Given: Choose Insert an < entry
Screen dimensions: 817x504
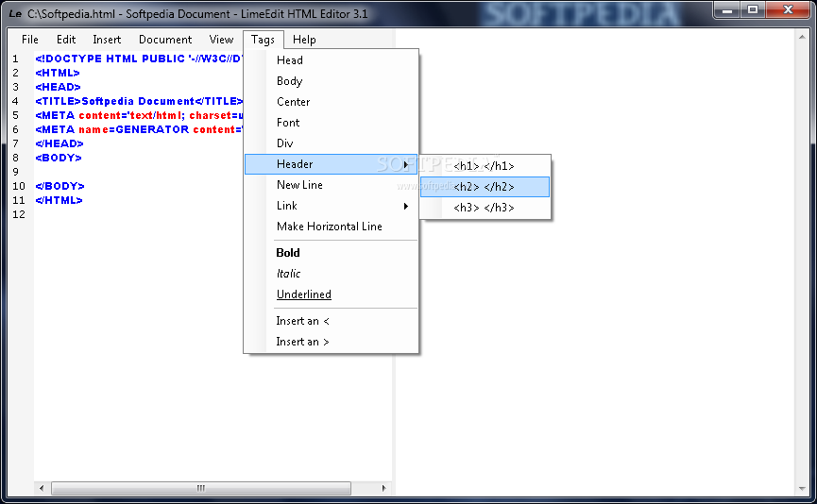Looking at the screenshot, I should click(x=331, y=321).
